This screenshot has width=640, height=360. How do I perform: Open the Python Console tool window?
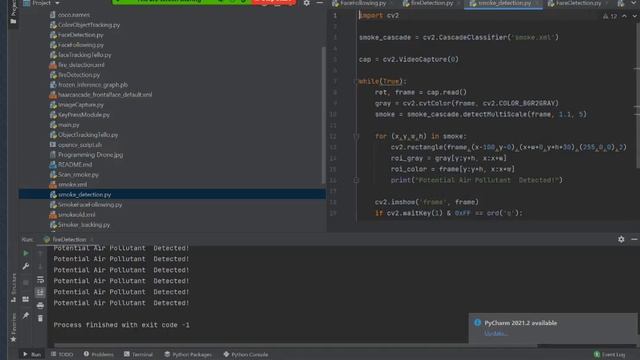(x=246, y=354)
